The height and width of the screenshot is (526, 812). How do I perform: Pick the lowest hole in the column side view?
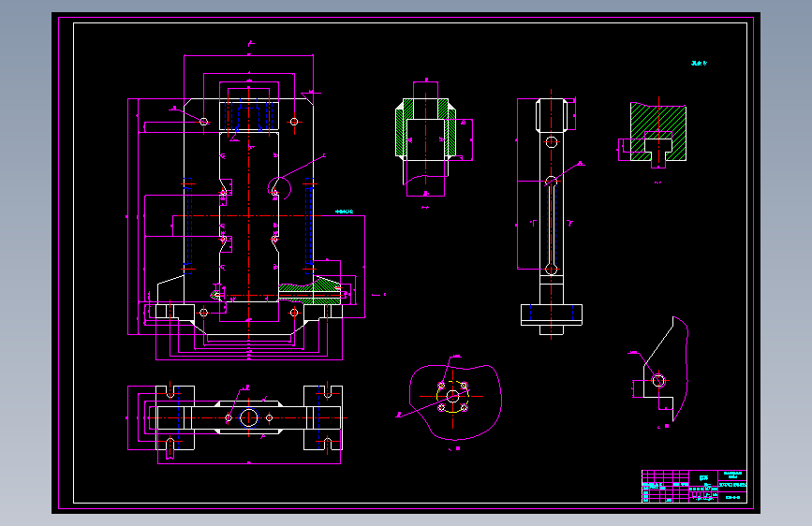click(x=551, y=270)
